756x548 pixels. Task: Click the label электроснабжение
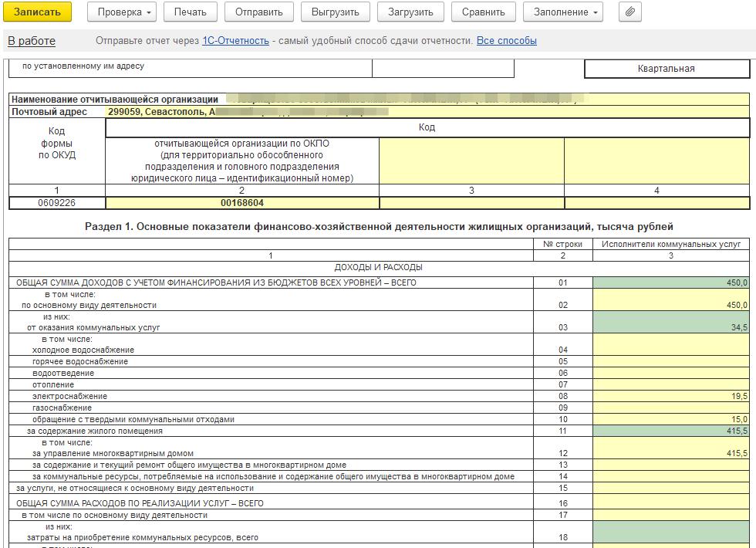click(69, 396)
